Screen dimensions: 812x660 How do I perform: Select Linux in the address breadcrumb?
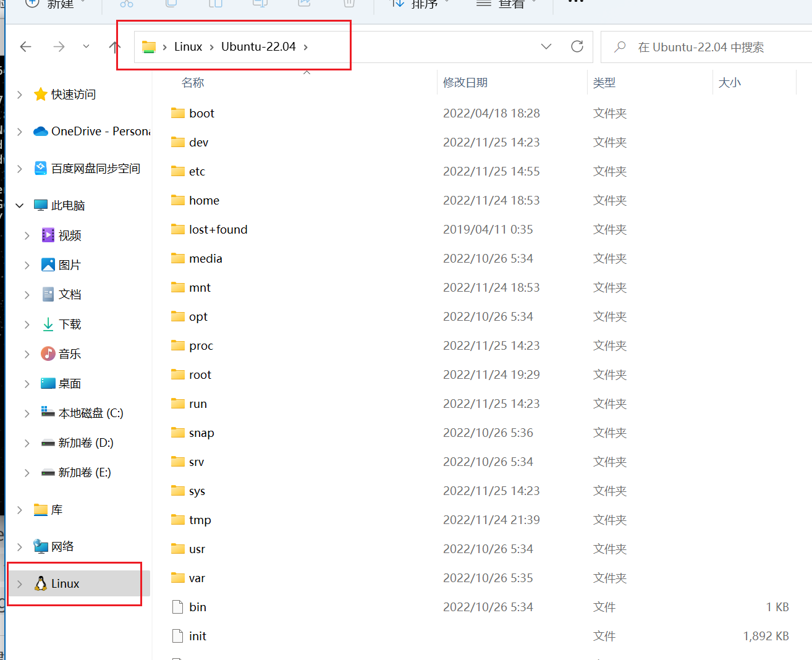188,46
